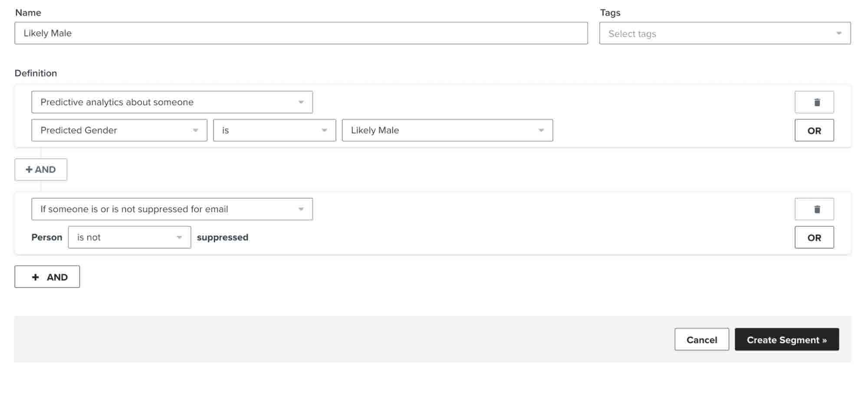Click the arrow on the 'is not' selector
This screenshot has width=868, height=400.
(x=179, y=237)
